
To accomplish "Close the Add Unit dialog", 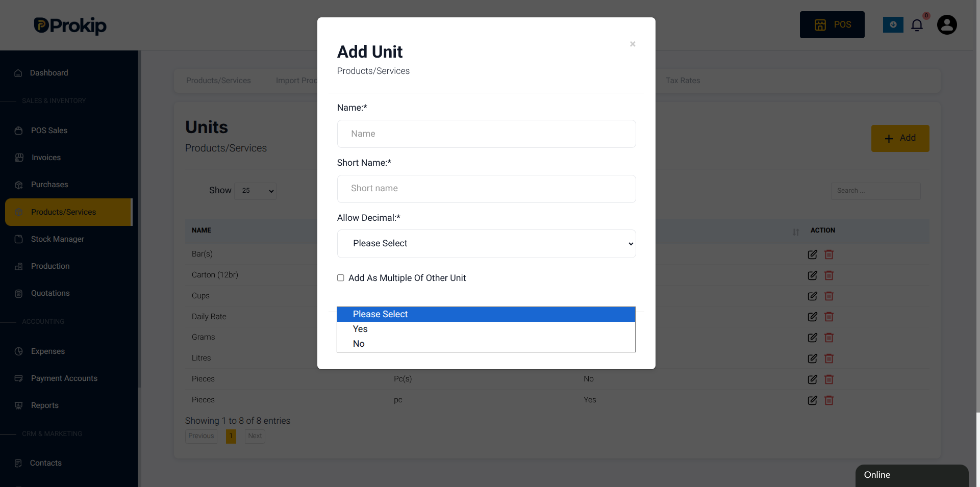I will (x=633, y=44).
